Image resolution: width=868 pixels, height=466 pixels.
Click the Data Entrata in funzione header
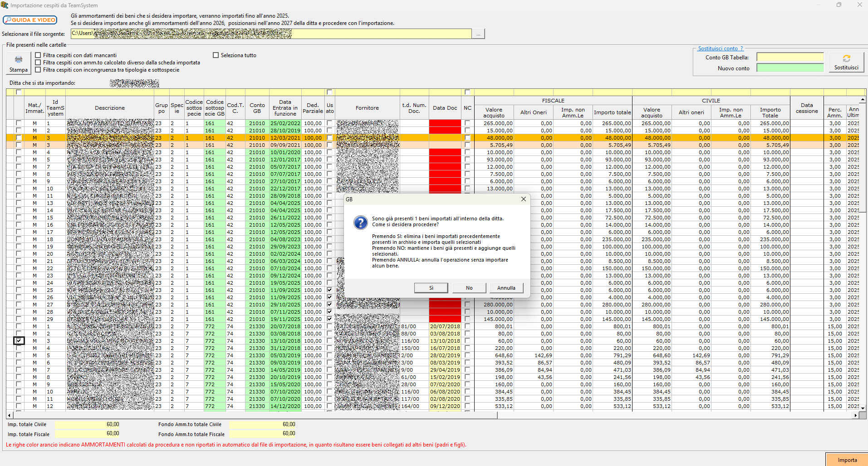(x=285, y=108)
